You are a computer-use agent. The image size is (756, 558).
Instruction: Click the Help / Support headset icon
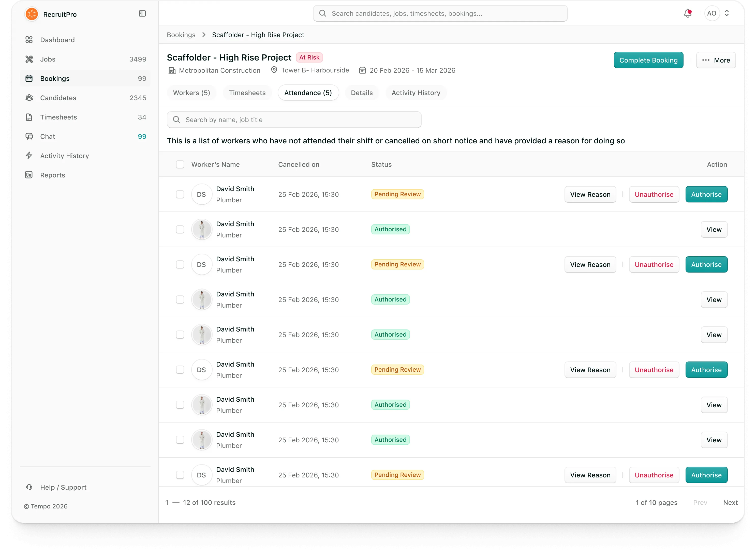[x=29, y=487]
